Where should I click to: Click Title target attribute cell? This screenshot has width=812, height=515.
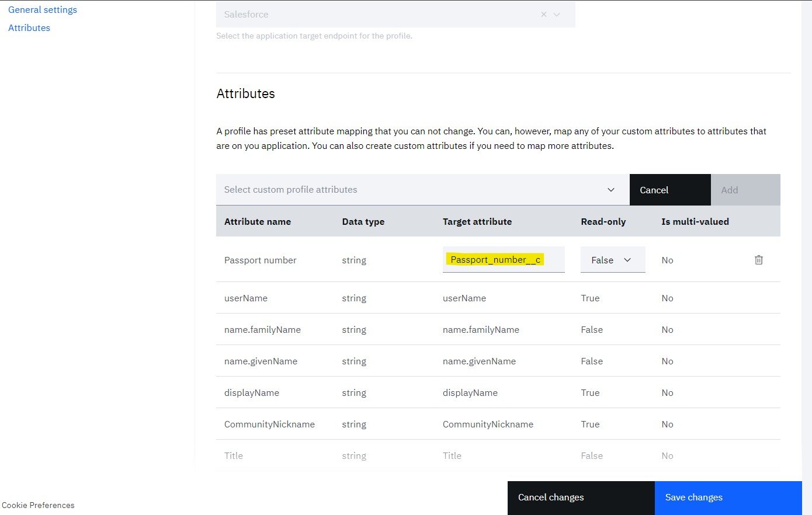click(452, 456)
